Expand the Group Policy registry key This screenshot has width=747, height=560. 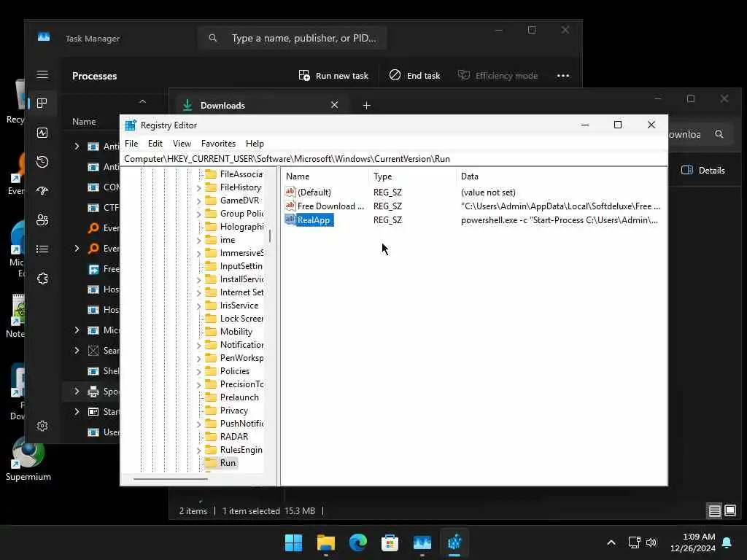(198, 214)
